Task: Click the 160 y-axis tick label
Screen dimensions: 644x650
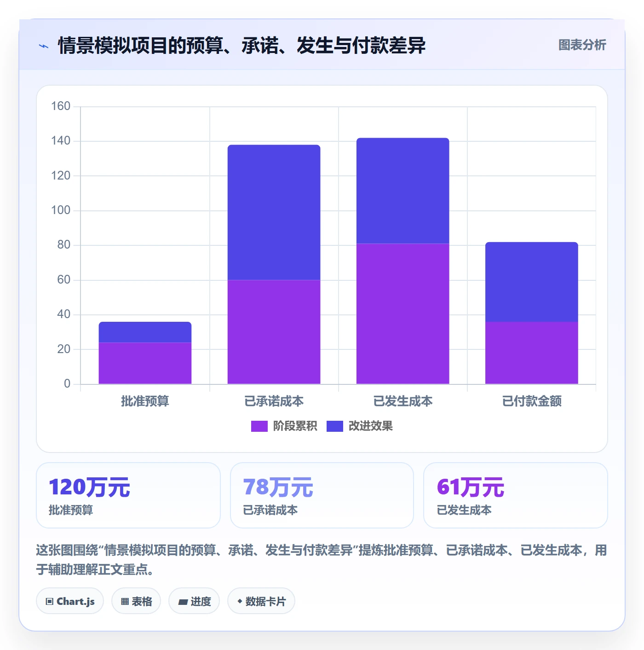Action: tap(61, 106)
